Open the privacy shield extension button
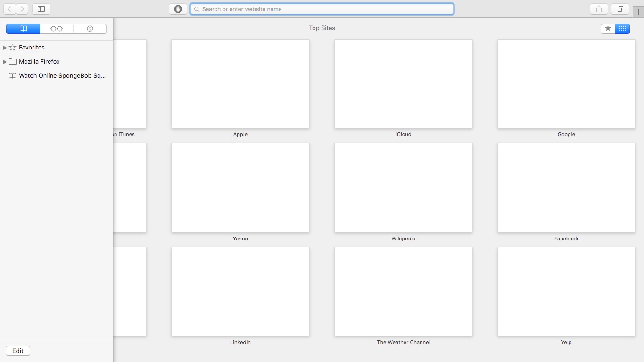Viewport: 644px width, 362px height. point(178,9)
